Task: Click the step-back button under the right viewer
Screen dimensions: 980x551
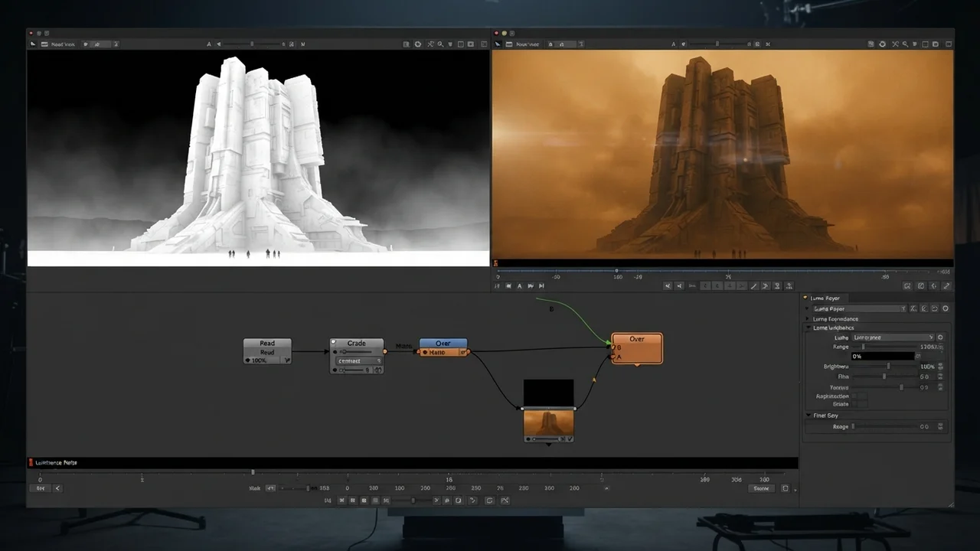Action: [x=508, y=285]
